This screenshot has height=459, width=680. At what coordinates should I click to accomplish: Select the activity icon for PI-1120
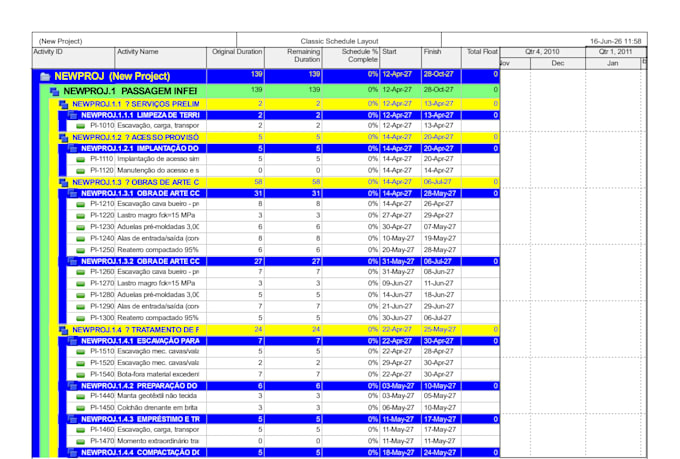pyautogui.click(x=81, y=171)
